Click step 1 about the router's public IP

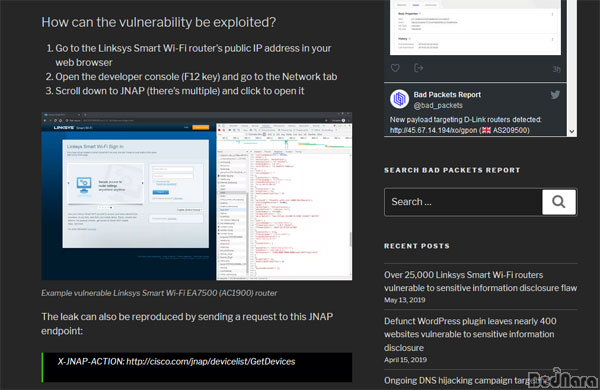[193, 55]
